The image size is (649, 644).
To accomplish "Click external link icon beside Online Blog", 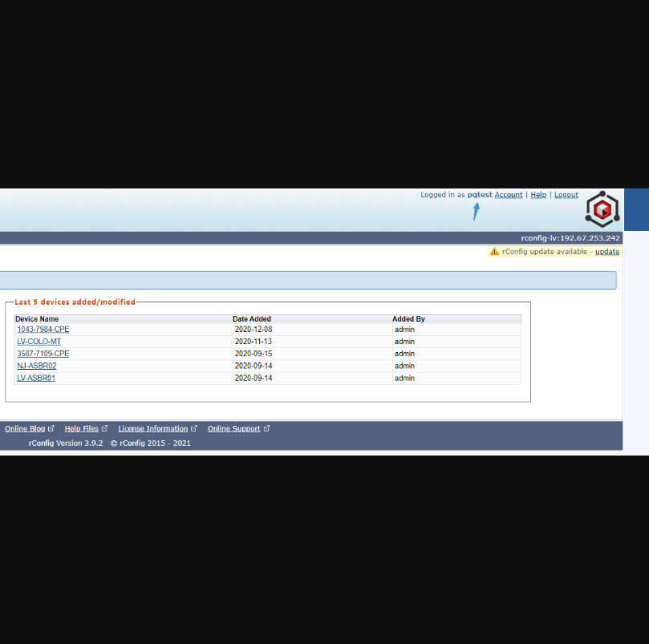I will click(51, 429).
